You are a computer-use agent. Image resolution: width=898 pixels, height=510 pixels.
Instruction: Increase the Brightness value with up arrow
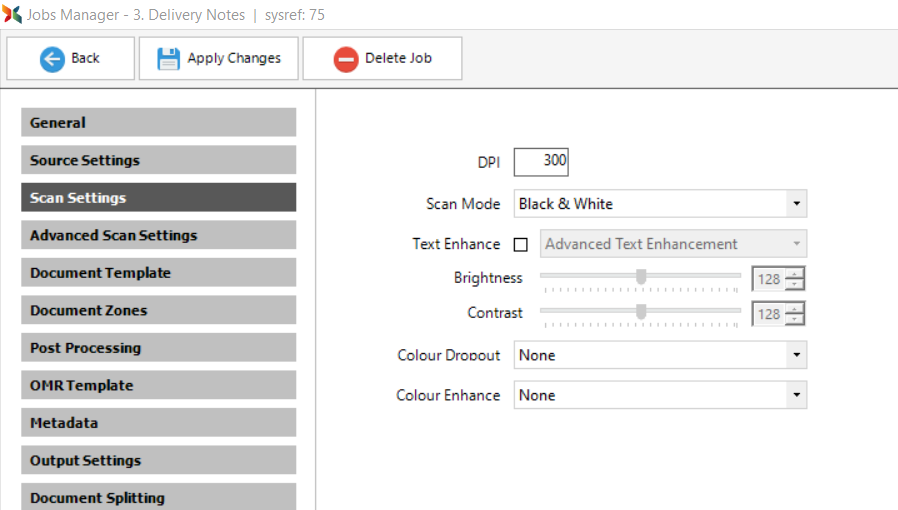point(794,274)
